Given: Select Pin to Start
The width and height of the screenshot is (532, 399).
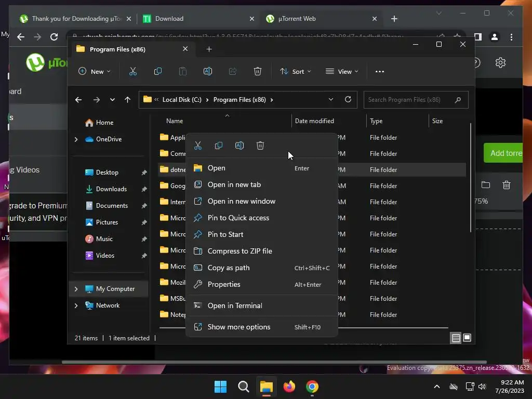Looking at the screenshot, I should (262, 234).
